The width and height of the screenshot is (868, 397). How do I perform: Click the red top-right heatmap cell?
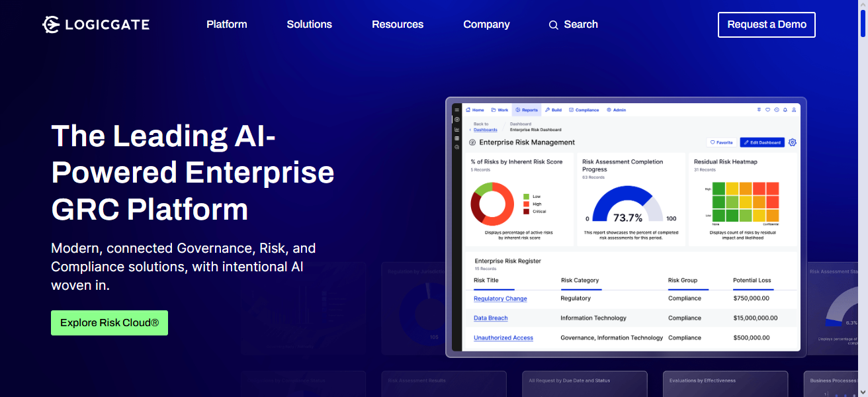(x=772, y=189)
